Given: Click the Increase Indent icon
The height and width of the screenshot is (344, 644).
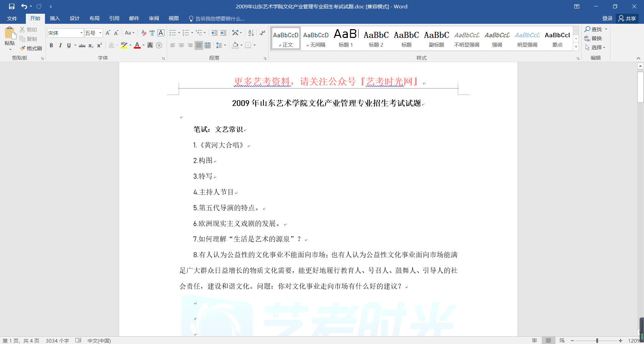Looking at the screenshot, I should tap(223, 33).
